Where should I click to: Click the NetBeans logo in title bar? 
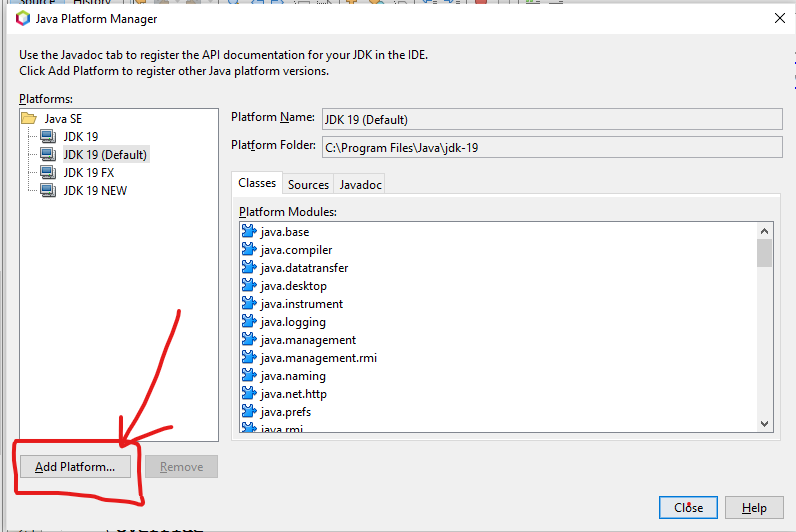[x=22, y=19]
